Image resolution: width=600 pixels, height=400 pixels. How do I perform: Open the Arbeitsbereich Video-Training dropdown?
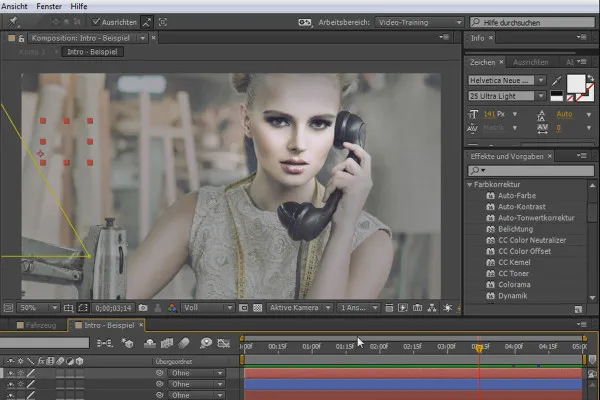point(419,21)
